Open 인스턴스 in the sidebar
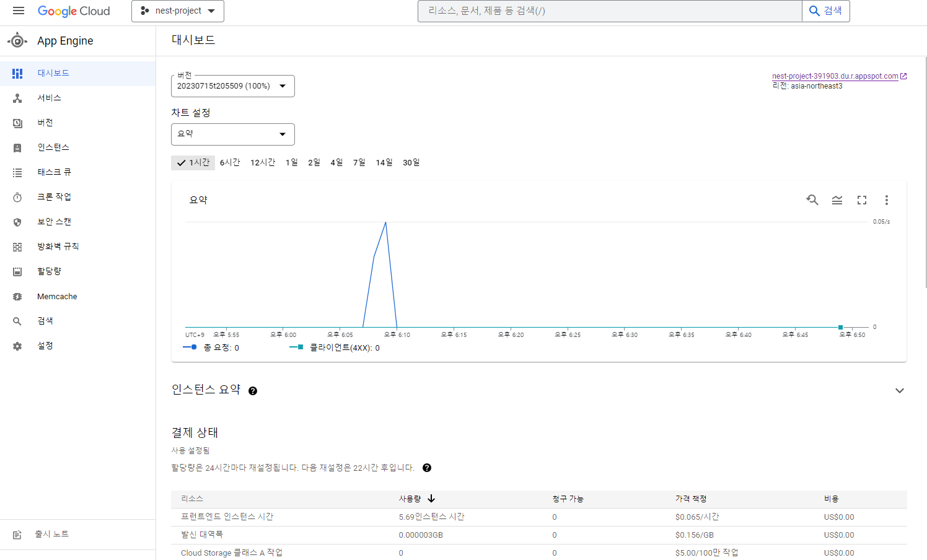 pos(77,147)
